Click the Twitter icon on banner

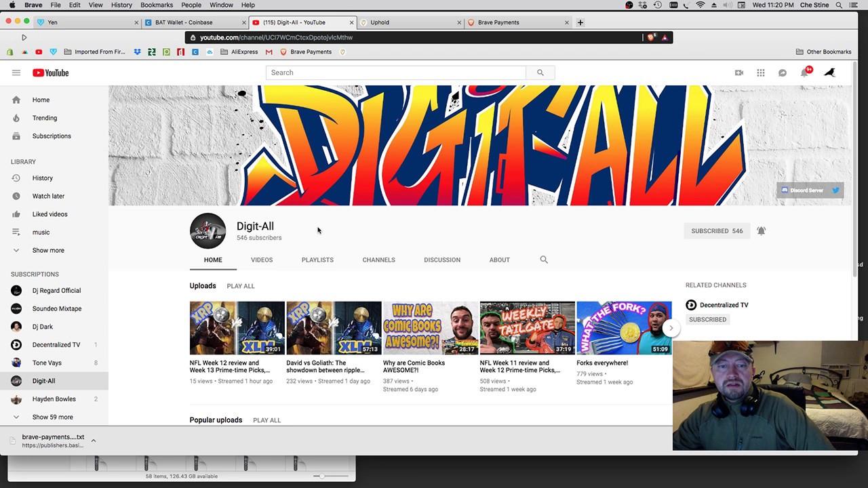(835, 190)
